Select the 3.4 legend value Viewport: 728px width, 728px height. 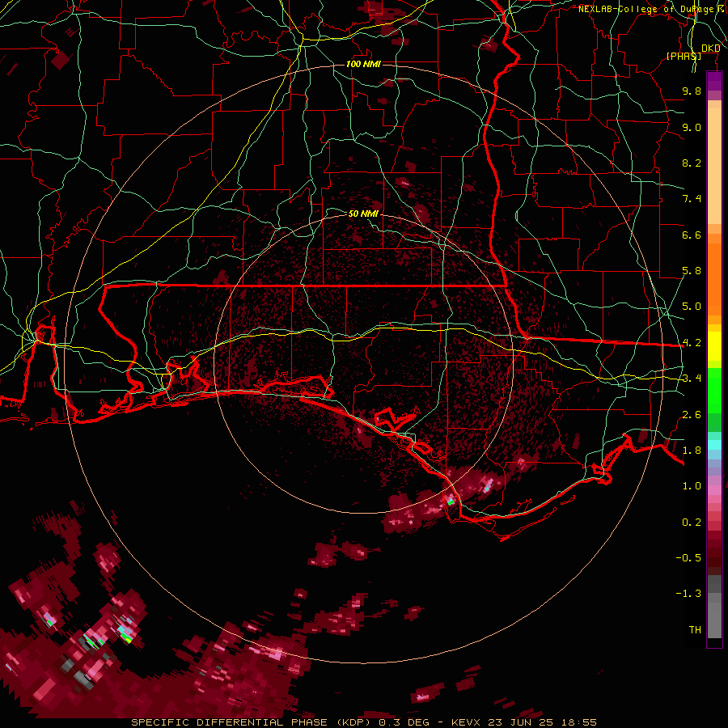coord(692,379)
